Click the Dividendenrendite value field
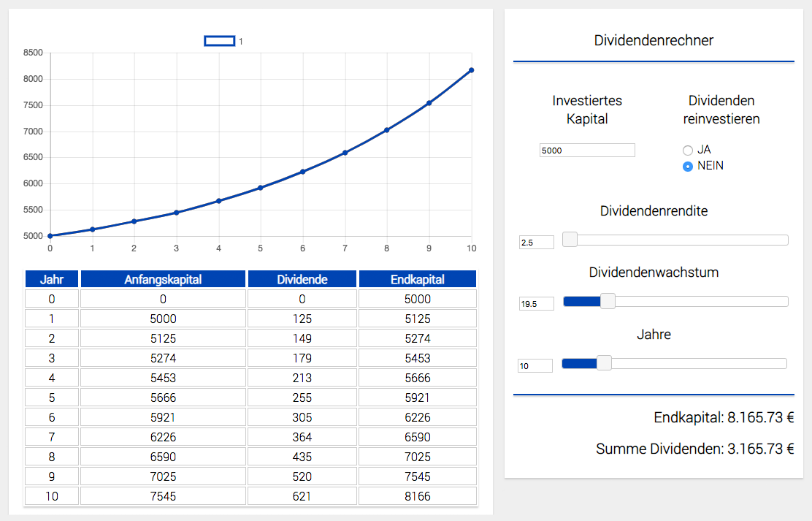The height and width of the screenshot is (521, 812). pyautogui.click(x=537, y=242)
